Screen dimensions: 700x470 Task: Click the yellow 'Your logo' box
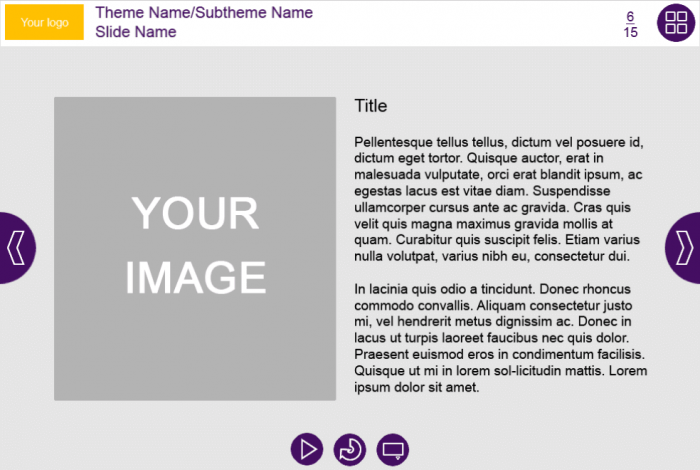[44, 22]
